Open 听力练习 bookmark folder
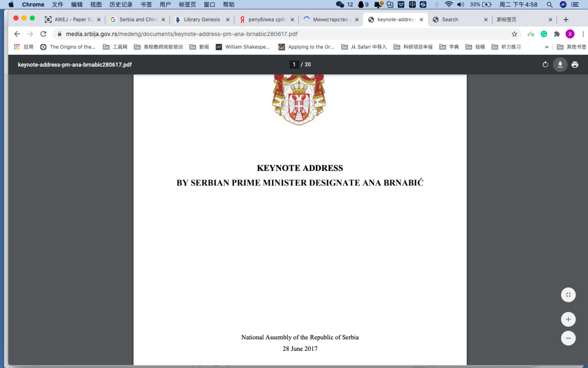The height and width of the screenshot is (368, 588). (x=506, y=47)
